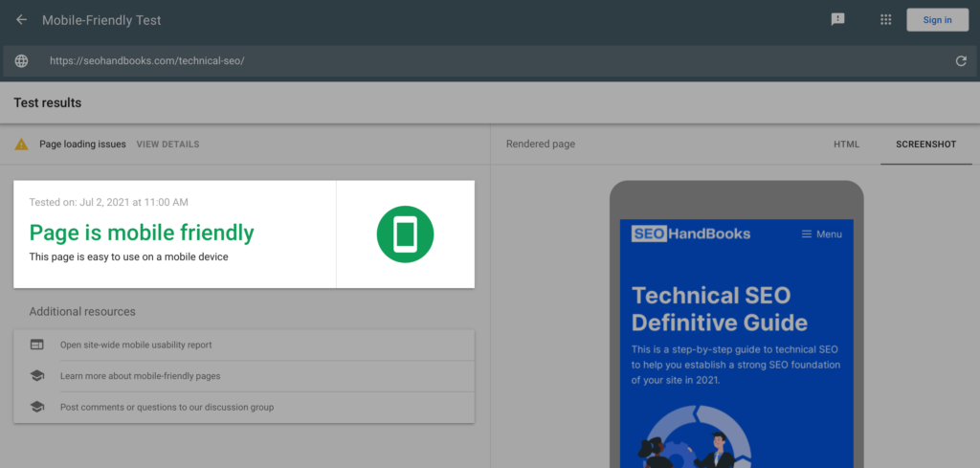Viewport: 980px width, 468px height.
Task: Open site-wide mobile usability report
Action: point(136,345)
